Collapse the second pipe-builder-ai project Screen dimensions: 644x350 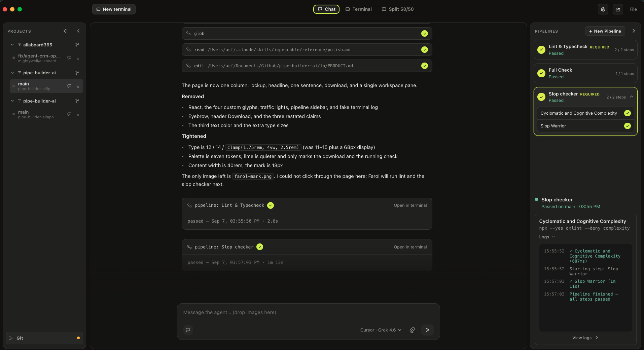pyautogui.click(x=12, y=101)
